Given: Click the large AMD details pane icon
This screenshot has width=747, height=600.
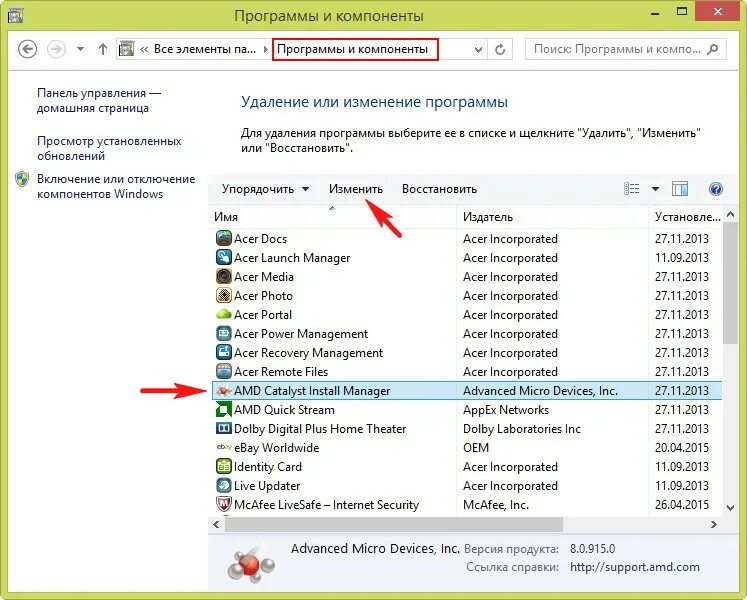Looking at the screenshot, I should point(251,565).
